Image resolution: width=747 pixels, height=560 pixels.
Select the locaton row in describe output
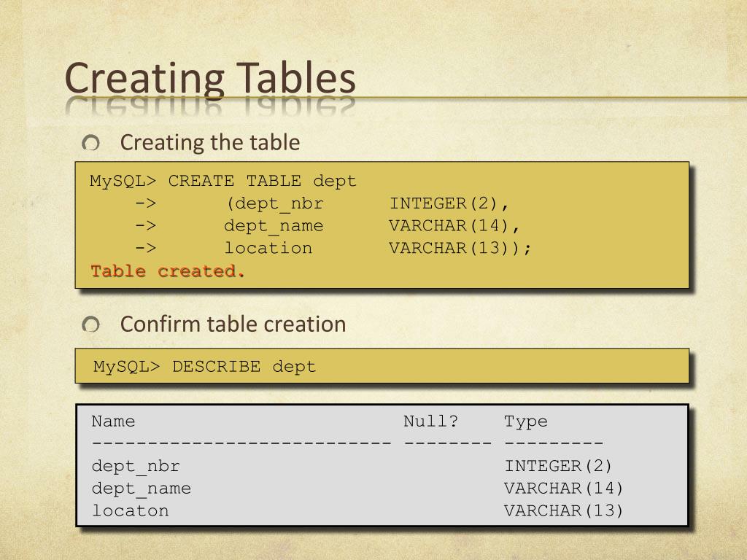point(357,510)
